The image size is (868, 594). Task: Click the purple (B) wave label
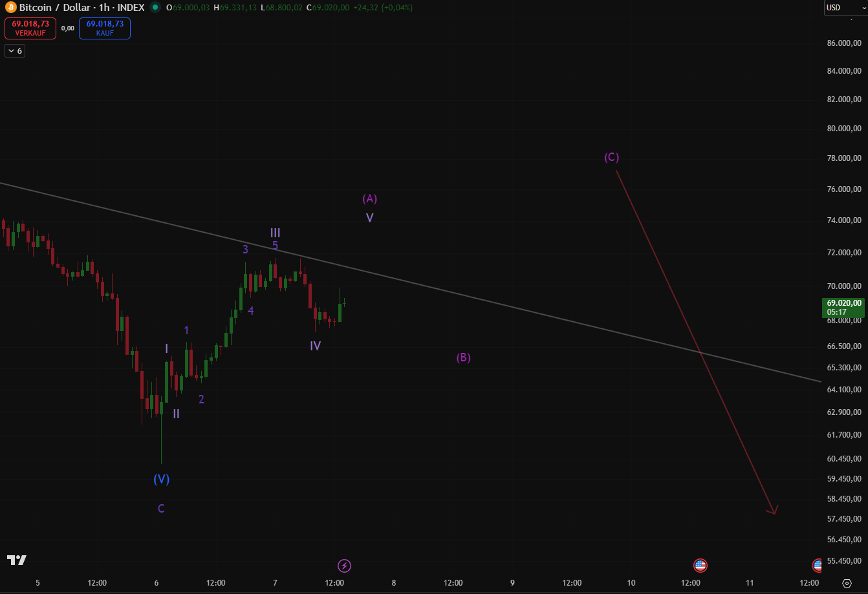[x=463, y=357]
